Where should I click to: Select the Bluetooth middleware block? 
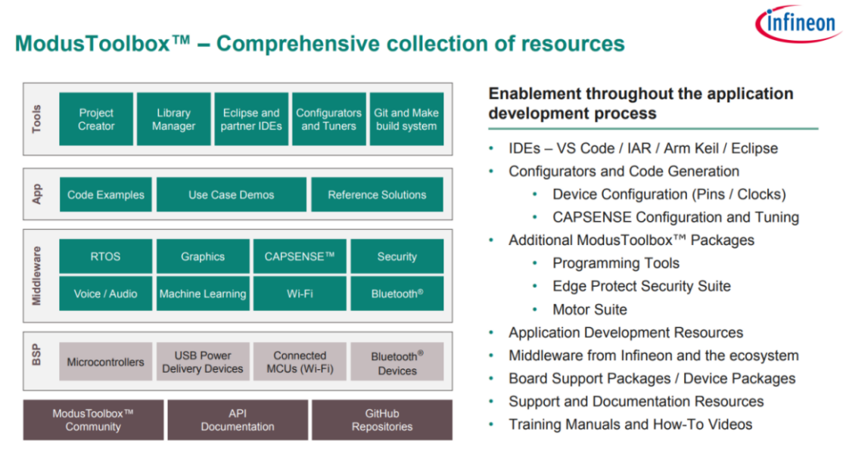(x=397, y=293)
